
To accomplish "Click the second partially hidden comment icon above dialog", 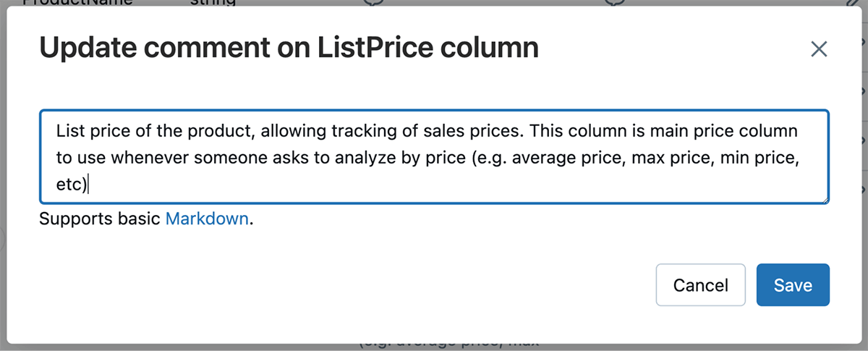I will (x=615, y=2).
